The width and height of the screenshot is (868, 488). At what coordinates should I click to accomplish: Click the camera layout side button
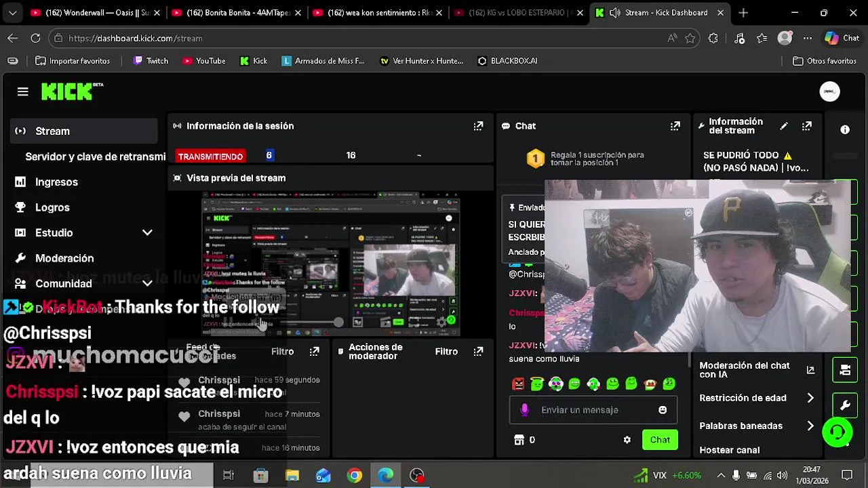pos(845,370)
